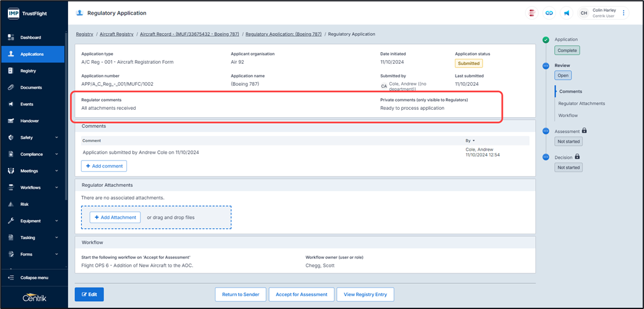The height and width of the screenshot is (309, 644).
Task: Sort comments using the By dropdown arrow
Action: point(473,141)
